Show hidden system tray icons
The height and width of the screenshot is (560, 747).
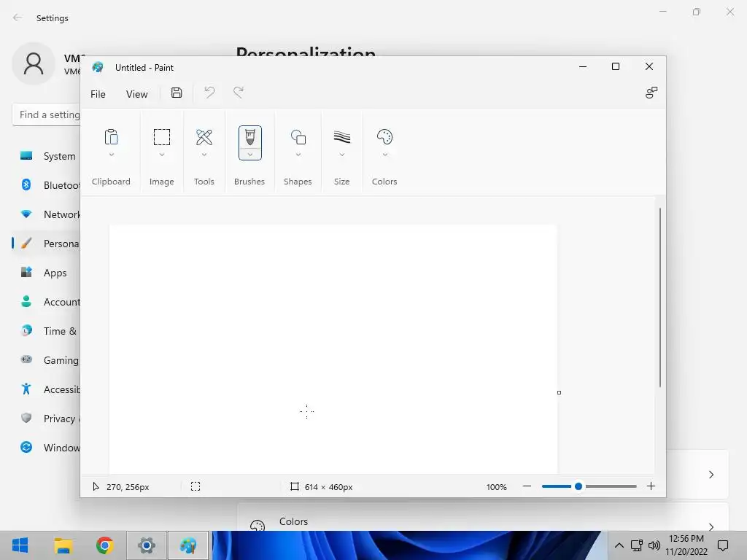(x=619, y=545)
